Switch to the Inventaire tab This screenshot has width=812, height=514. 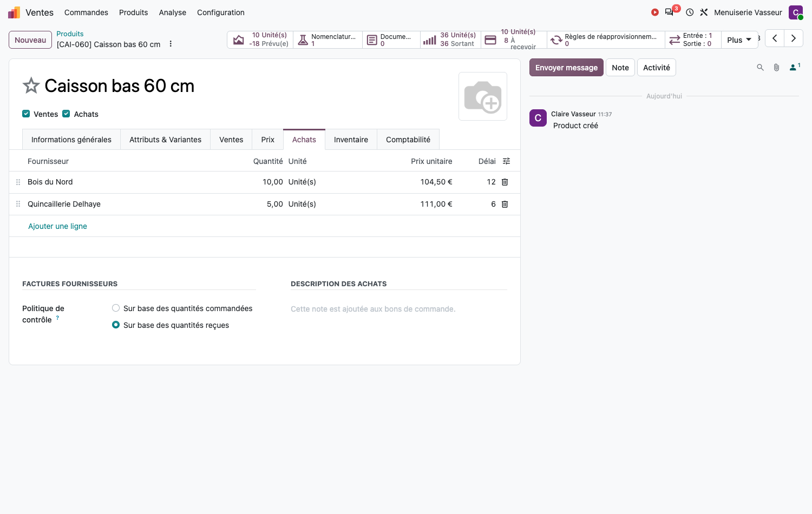click(x=351, y=140)
